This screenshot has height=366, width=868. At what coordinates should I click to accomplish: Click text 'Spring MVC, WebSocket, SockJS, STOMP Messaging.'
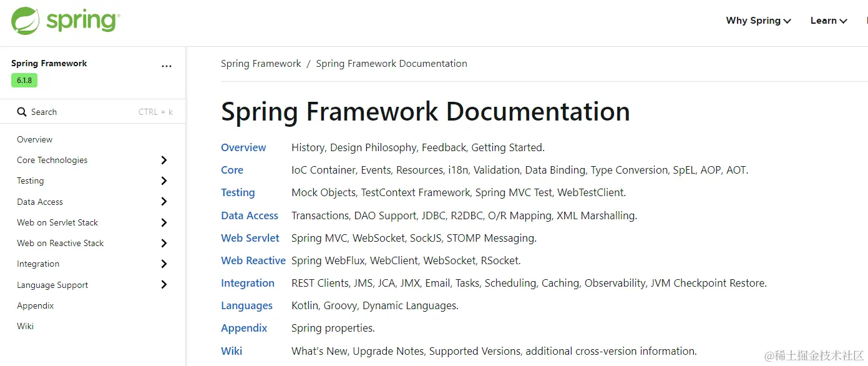pos(414,238)
